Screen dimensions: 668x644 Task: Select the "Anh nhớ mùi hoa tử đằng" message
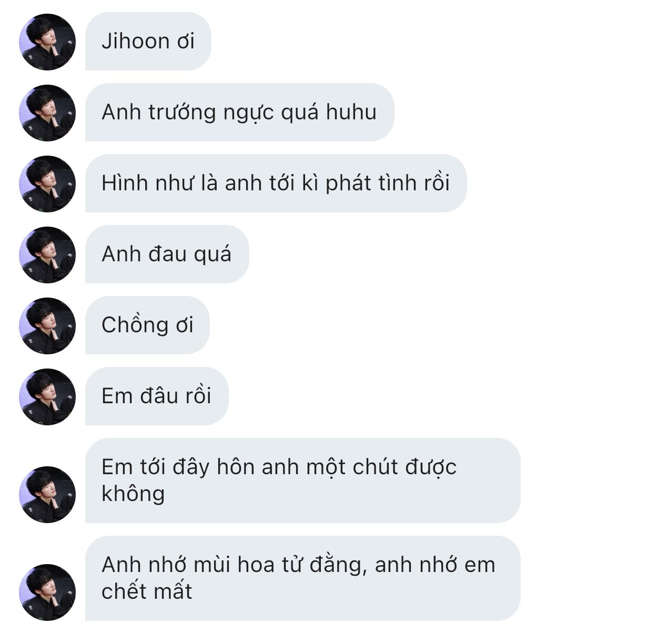pyautogui.click(x=303, y=578)
